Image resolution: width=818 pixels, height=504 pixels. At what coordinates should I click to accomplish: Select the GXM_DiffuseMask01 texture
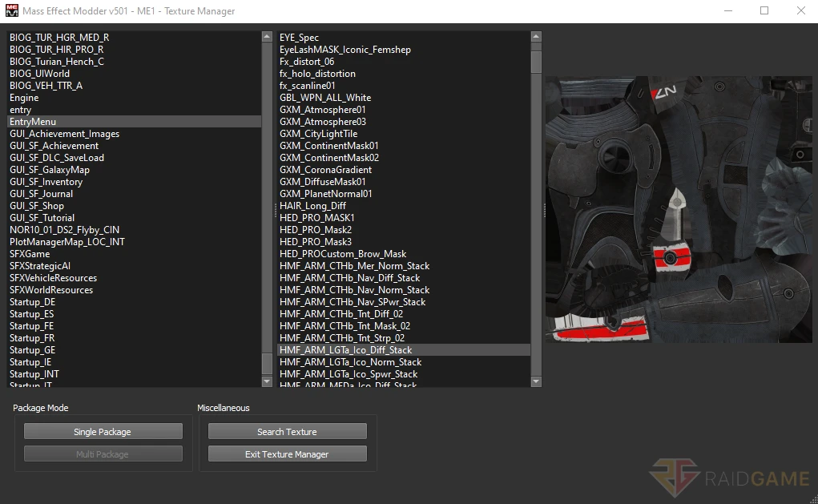(x=404, y=182)
